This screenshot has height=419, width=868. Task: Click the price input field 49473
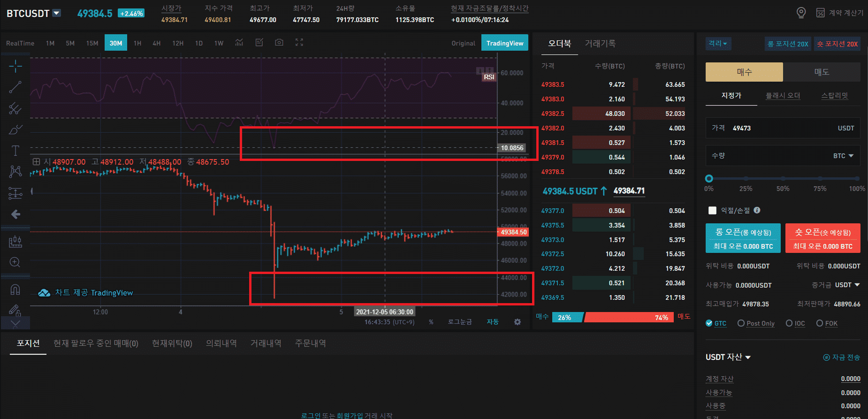pyautogui.click(x=783, y=128)
